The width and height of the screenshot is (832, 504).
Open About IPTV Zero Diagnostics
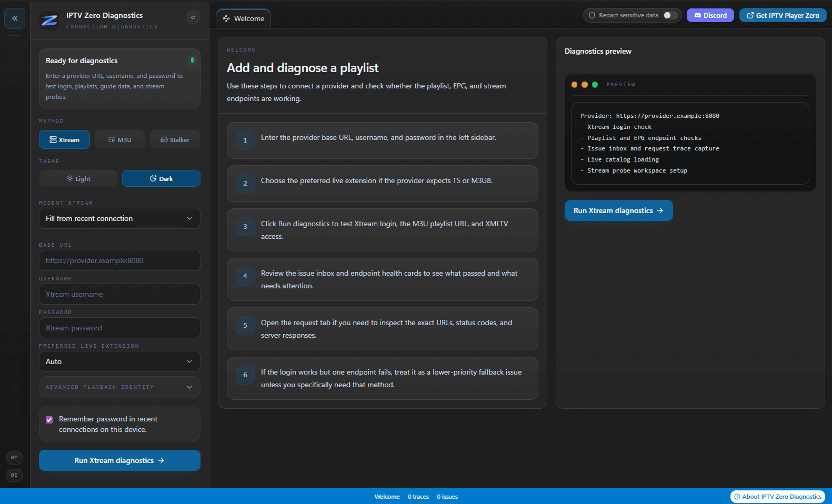tap(778, 497)
